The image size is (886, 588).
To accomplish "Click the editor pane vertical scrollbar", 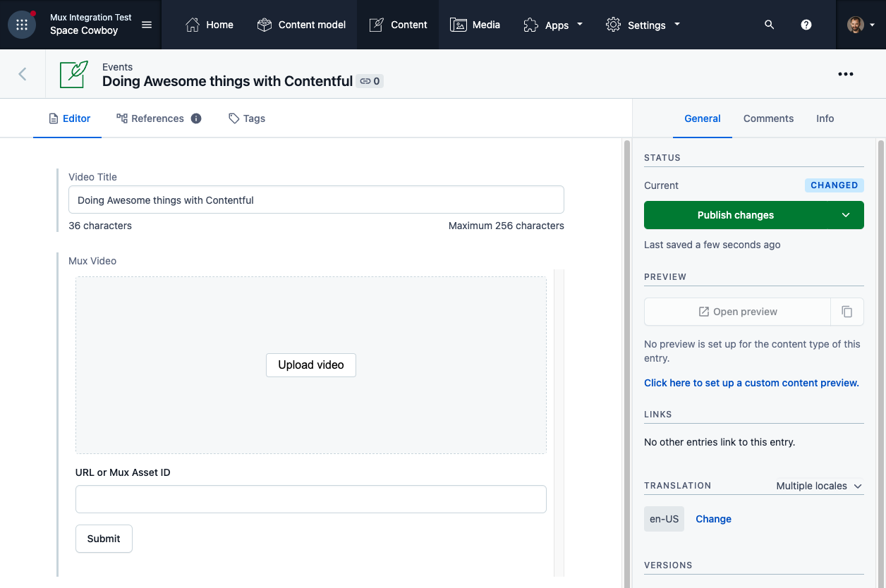I will (x=626, y=363).
